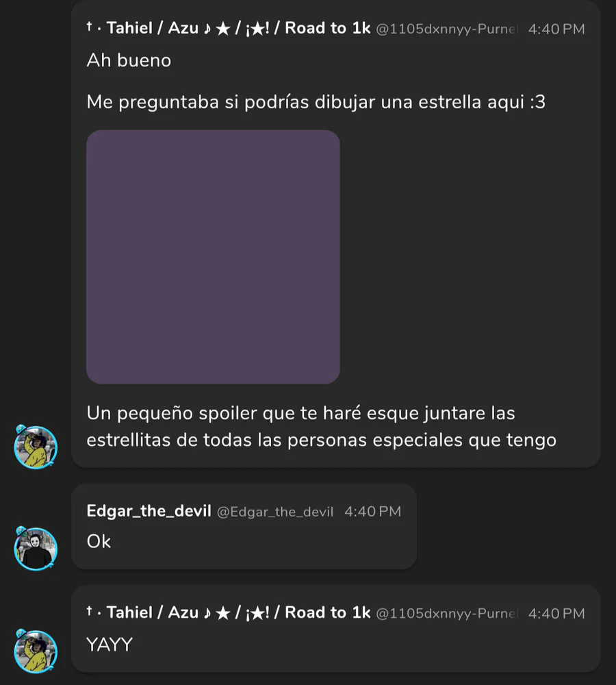Click the "Un pequeño spoiler" message text
Screen dimensions: 616x685
pyautogui.click(x=321, y=426)
